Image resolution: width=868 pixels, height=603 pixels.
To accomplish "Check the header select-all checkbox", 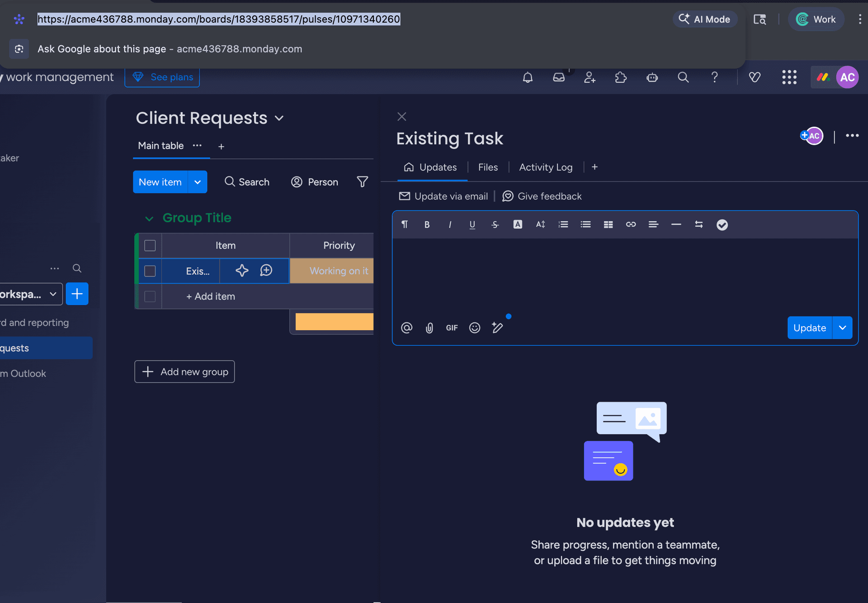I will 150,246.
